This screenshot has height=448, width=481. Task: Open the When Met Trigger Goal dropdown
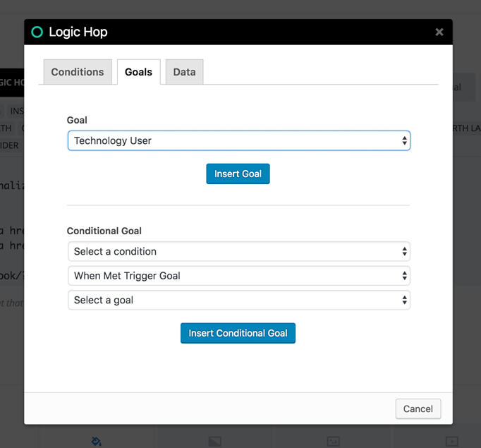point(239,276)
